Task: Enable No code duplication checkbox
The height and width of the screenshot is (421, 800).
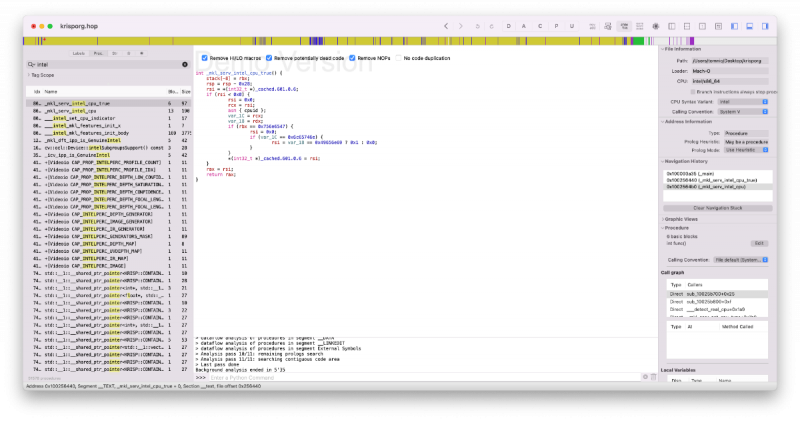Action: point(398,58)
